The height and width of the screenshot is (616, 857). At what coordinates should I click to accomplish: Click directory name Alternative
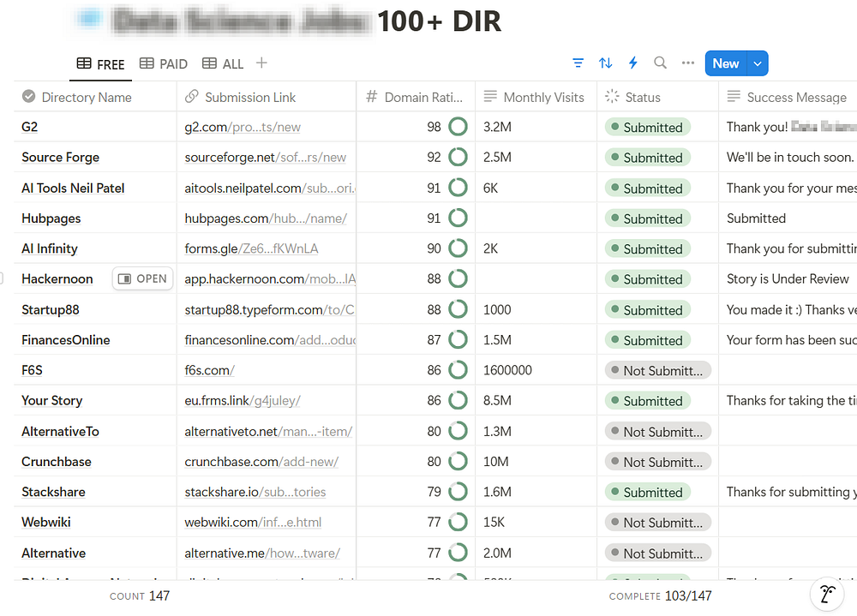coord(53,553)
